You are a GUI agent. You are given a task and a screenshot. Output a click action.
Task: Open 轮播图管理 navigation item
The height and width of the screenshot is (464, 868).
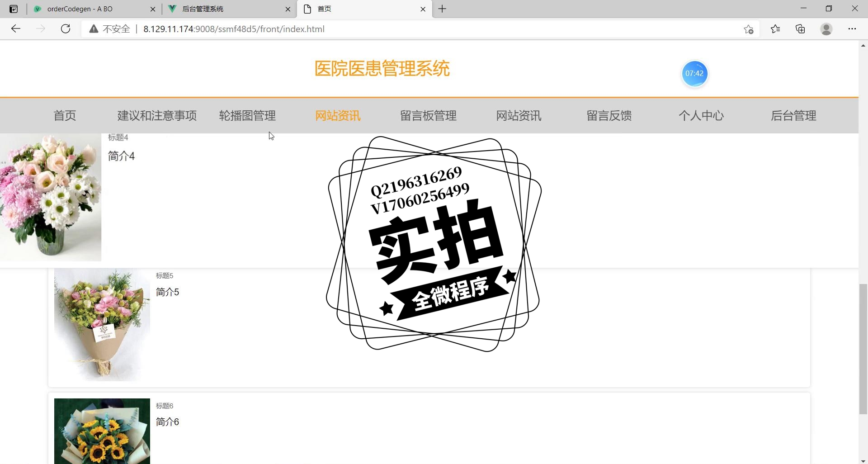pos(247,116)
